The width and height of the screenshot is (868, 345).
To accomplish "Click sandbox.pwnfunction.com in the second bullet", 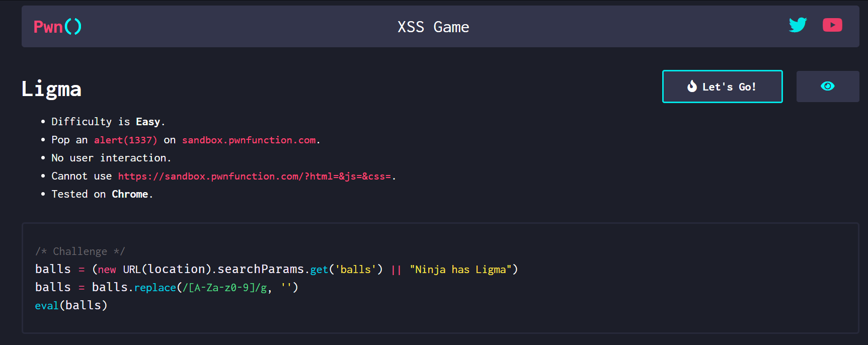I will tap(249, 140).
